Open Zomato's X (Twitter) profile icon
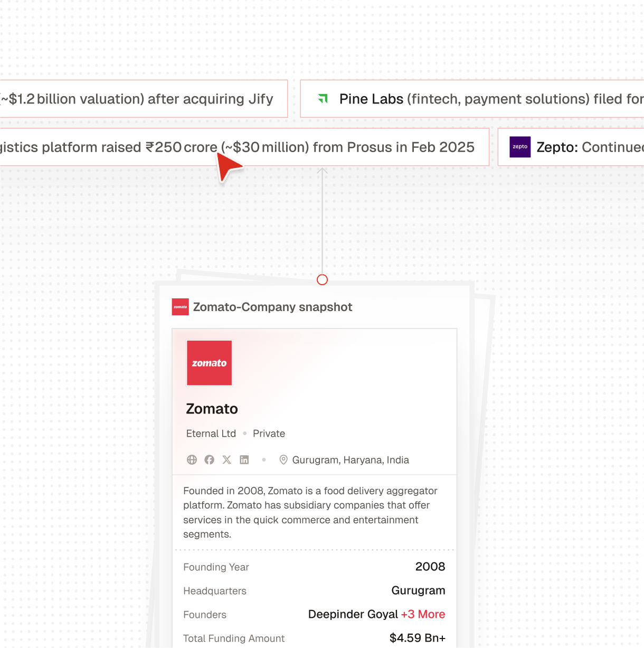 (227, 460)
